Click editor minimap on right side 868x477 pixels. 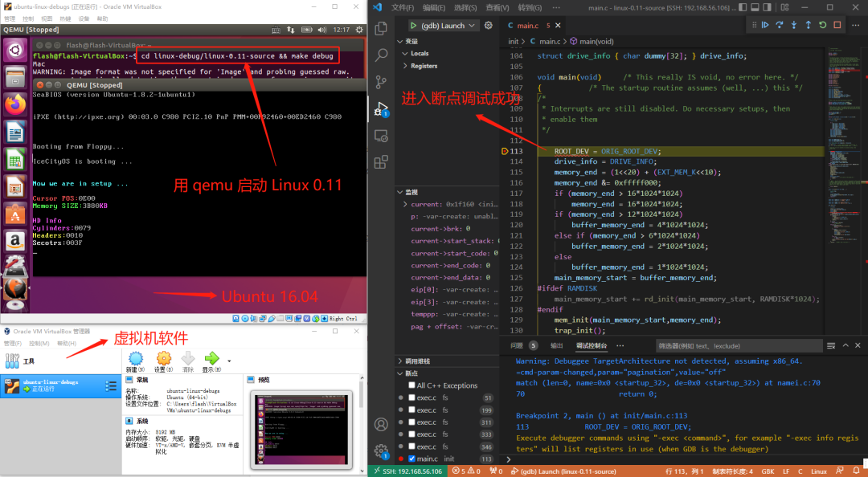[845, 144]
